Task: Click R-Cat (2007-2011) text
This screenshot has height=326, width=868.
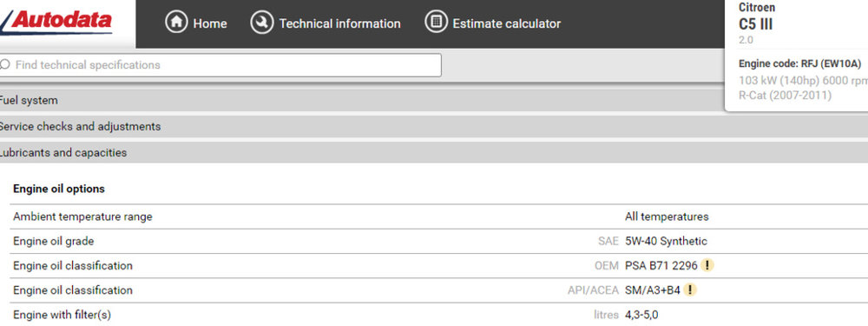Action: pyautogui.click(x=785, y=96)
